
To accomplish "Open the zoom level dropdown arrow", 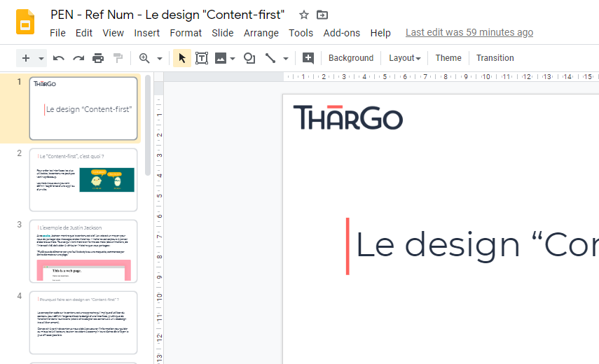I will coord(160,58).
